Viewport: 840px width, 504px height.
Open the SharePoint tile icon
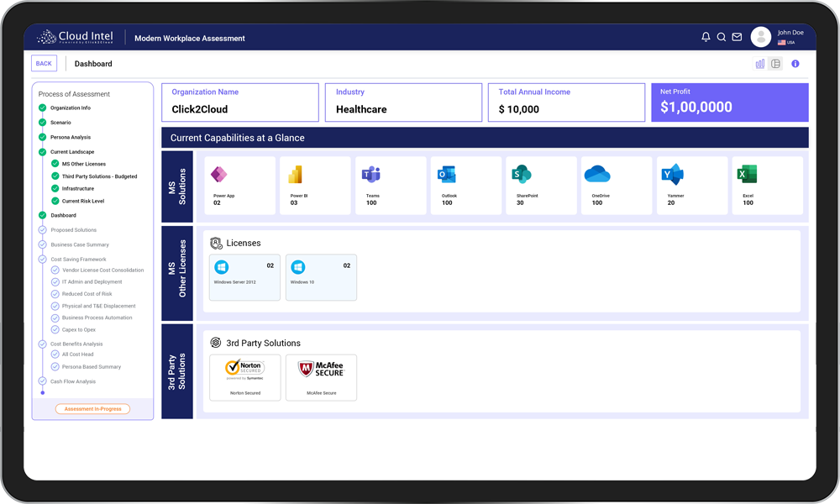[522, 174]
